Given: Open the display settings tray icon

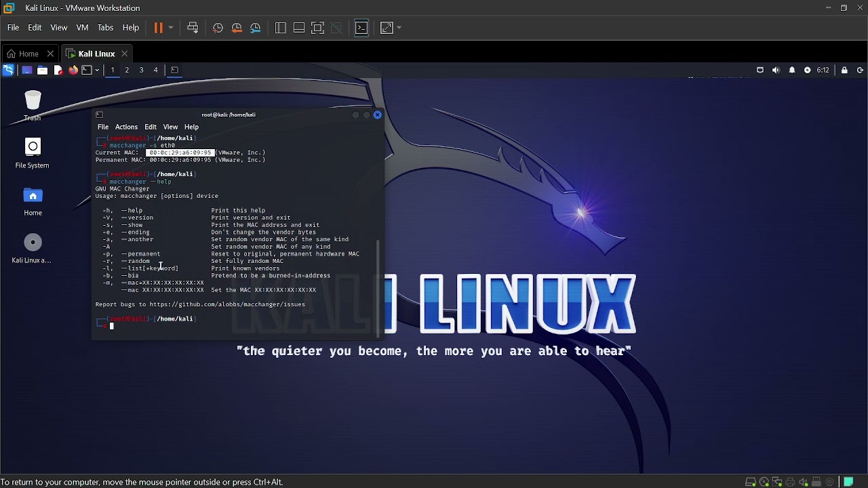Looking at the screenshot, I should coord(760,70).
